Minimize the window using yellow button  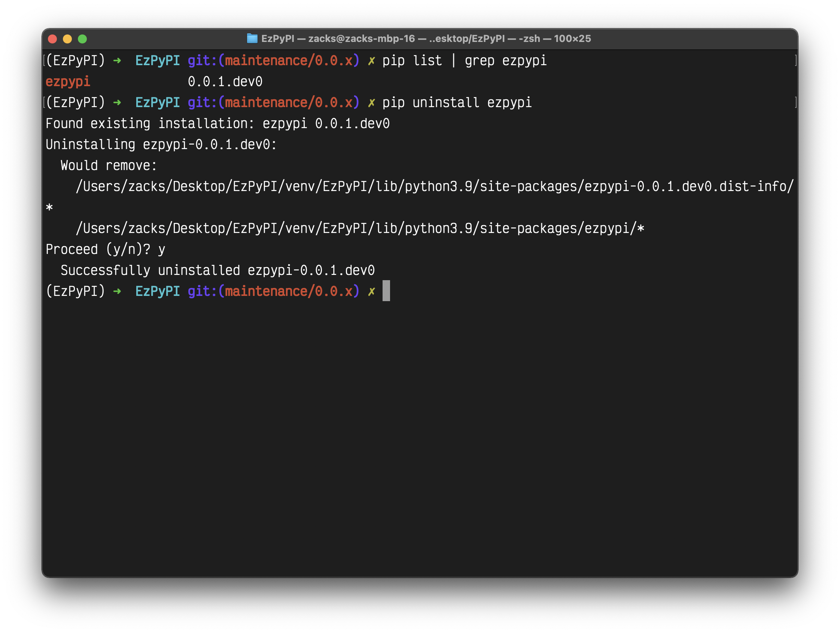click(67, 39)
